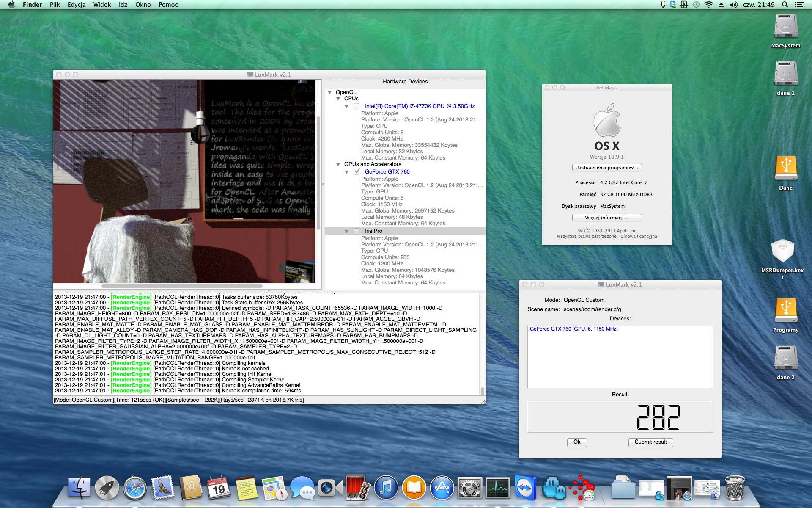
Task: Open Contacts address book in Dock
Action: tap(191, 488)
